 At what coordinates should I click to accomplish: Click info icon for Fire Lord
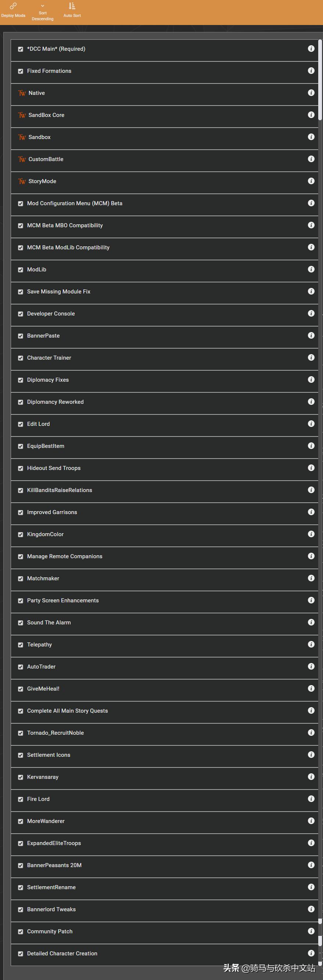click(311, 799)
